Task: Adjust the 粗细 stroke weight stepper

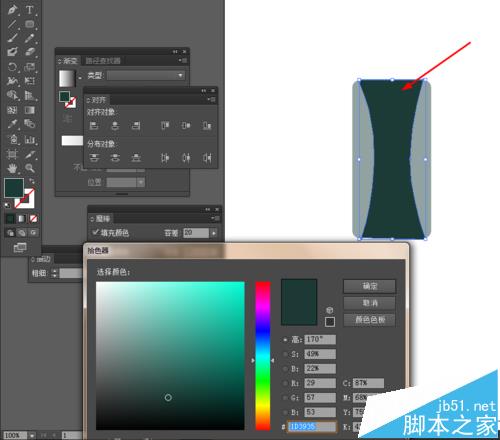Action: (x=55, y=273)
